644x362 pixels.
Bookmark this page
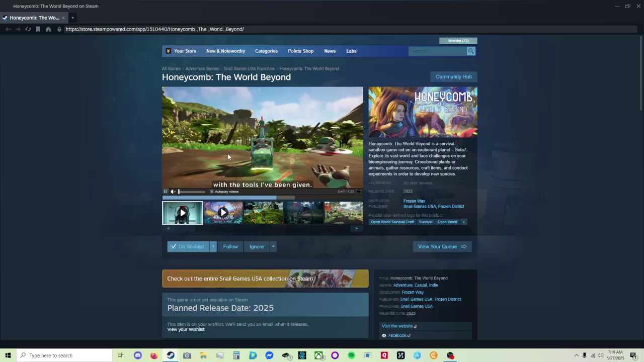[x=38, y=29]
